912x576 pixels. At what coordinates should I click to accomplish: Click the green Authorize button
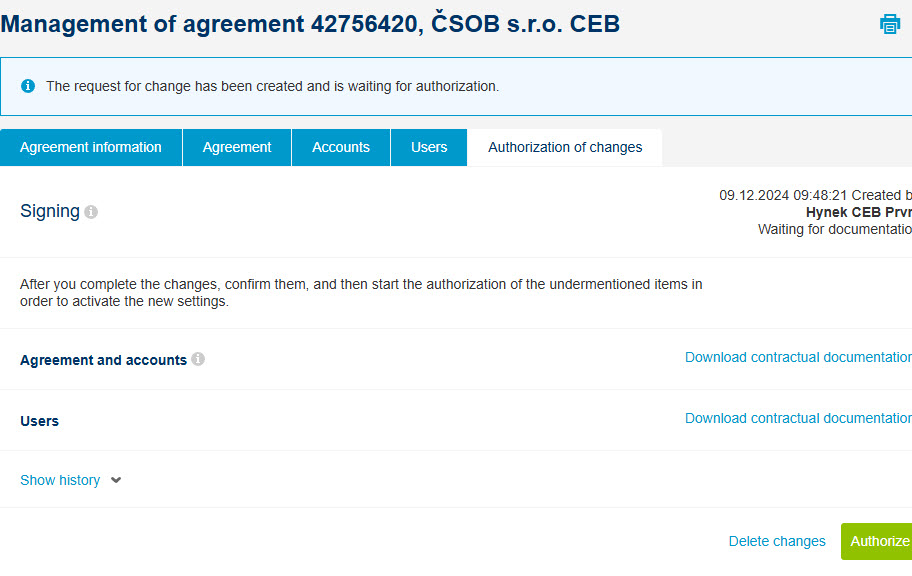877,541
